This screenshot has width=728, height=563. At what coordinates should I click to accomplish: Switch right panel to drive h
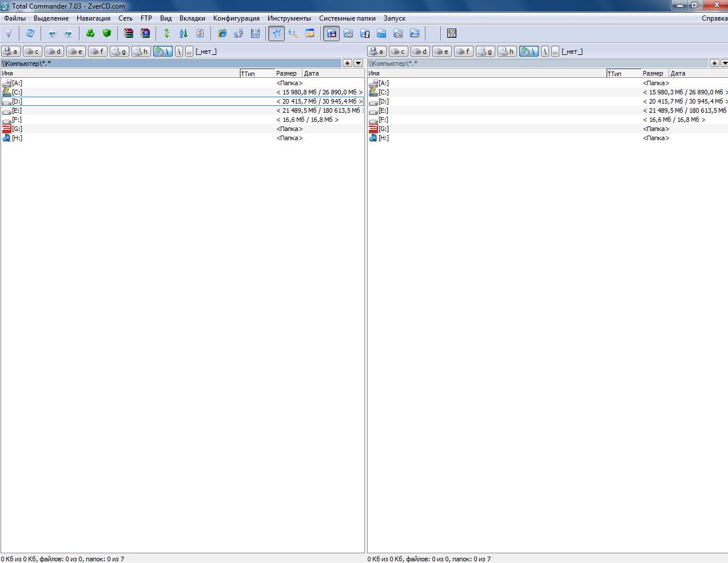507,51
